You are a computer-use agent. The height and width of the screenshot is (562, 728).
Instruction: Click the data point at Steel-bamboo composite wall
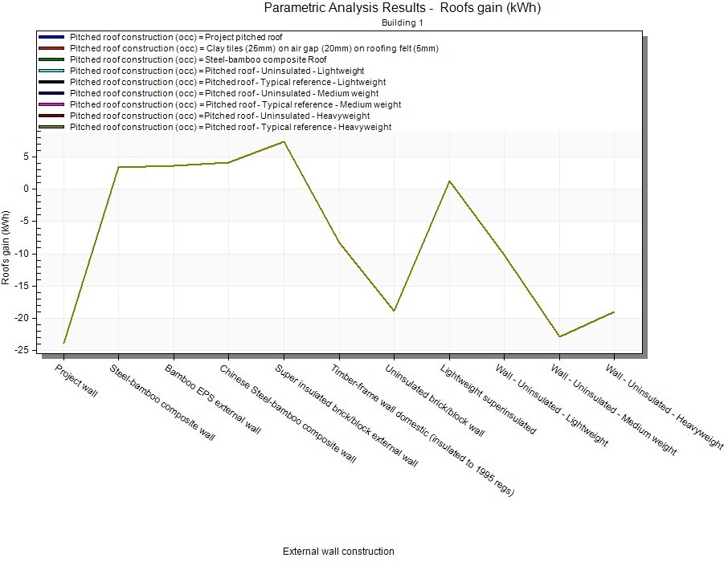click(x=119, y=167)
